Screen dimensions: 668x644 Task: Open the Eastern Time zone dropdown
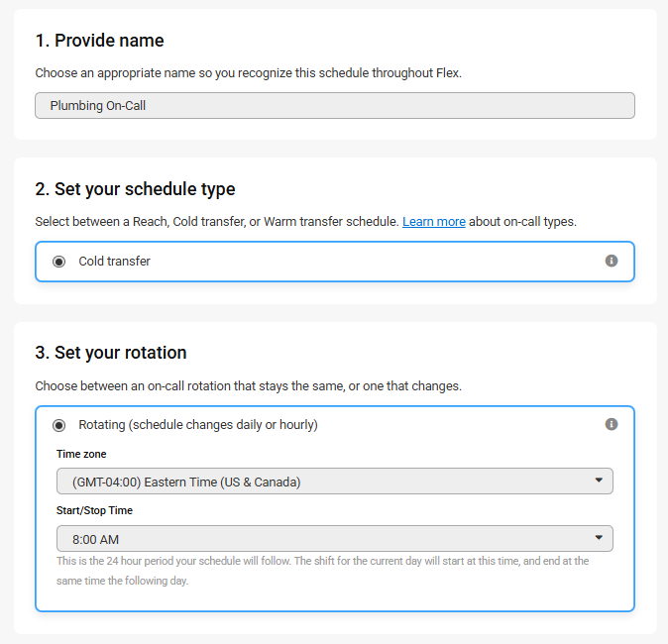pos(334,482)
